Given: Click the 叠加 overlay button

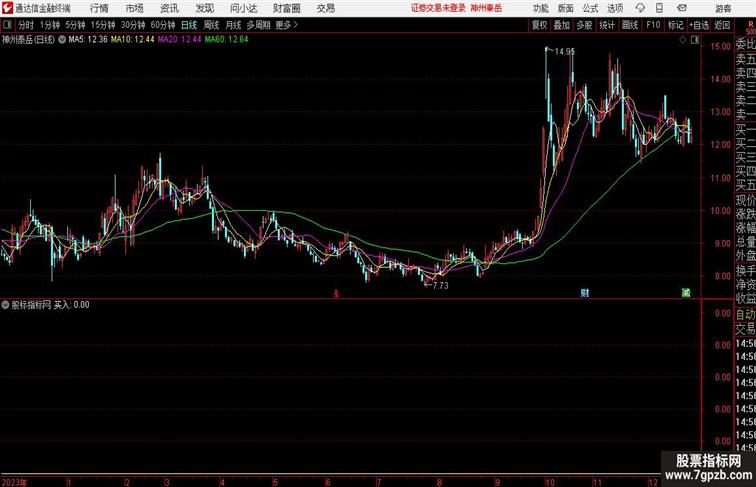Looking at the screenshot, I should pyautogui.click(x=562, y=25).
